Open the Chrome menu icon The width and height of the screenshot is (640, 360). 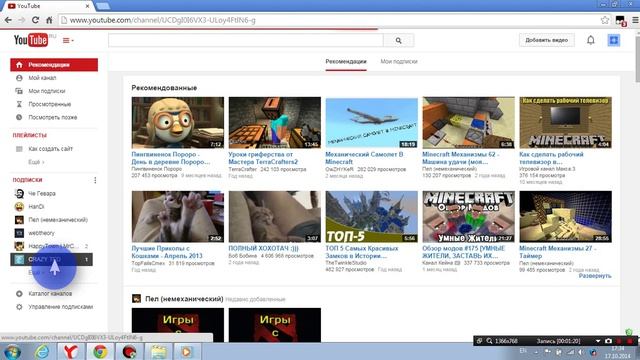coord(635,20)
